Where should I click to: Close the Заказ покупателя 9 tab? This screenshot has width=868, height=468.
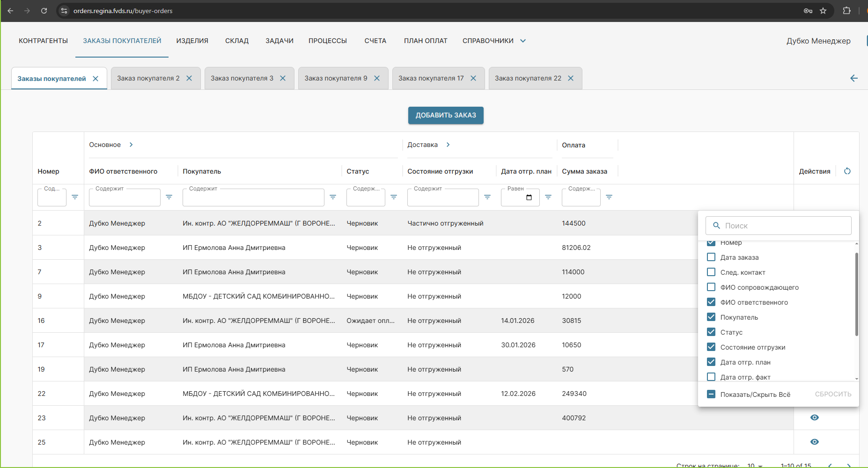(x=377, y=78)
